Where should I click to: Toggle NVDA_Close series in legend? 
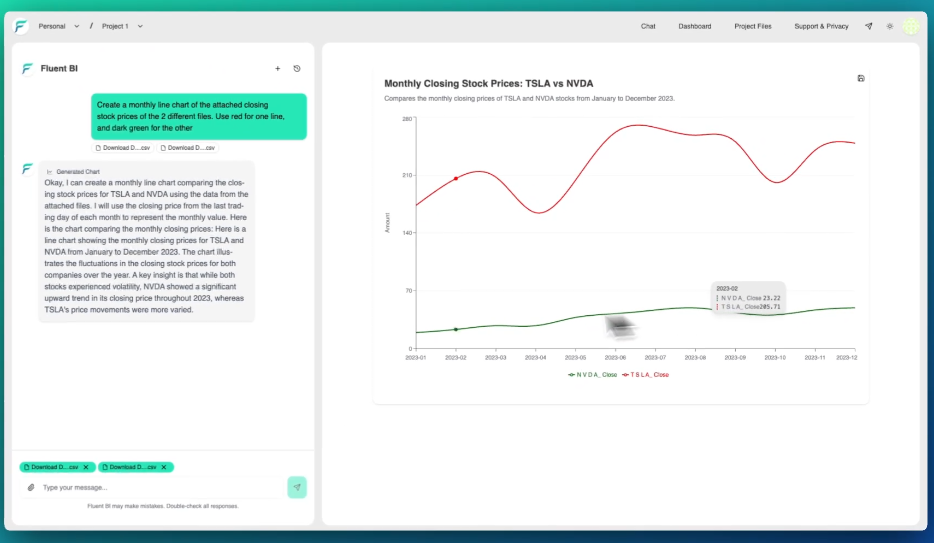pyautogui.click(x=593, y=375)
